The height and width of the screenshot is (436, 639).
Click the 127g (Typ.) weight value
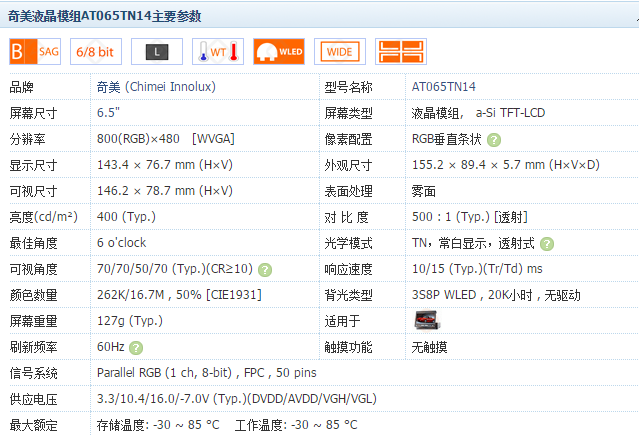(x=130, y=321)
